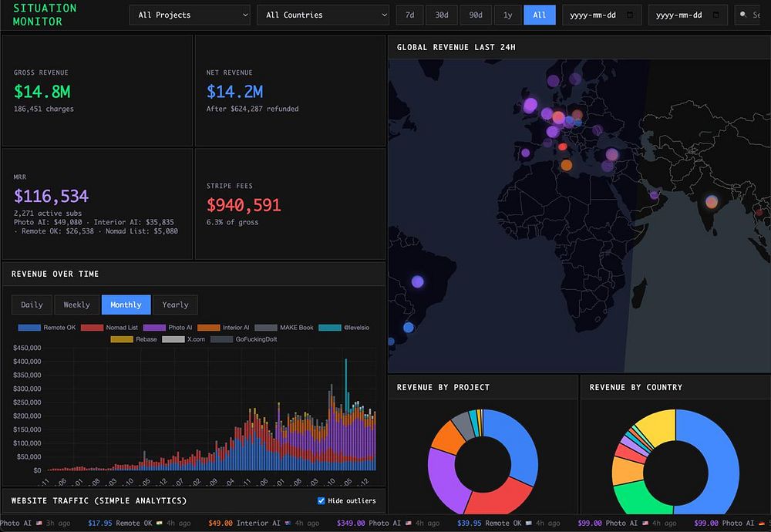Viewport: 771px width, 532px height.
Task: Click the purple dot over Spain on the map
Action: (526, 153)
